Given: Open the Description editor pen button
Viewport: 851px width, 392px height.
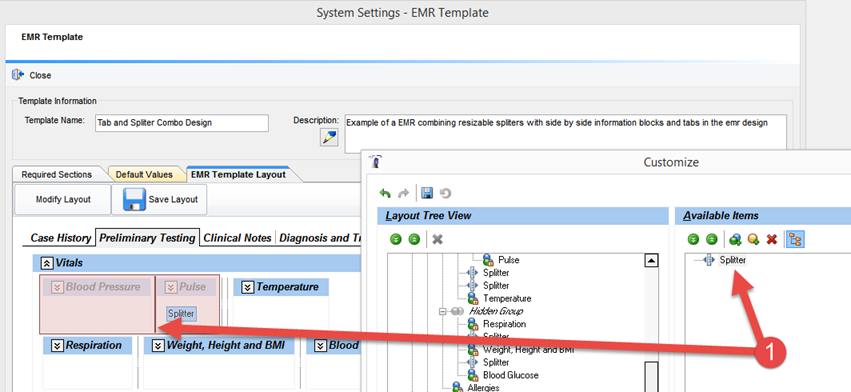Looking at the screenshot, I should 329,138.
